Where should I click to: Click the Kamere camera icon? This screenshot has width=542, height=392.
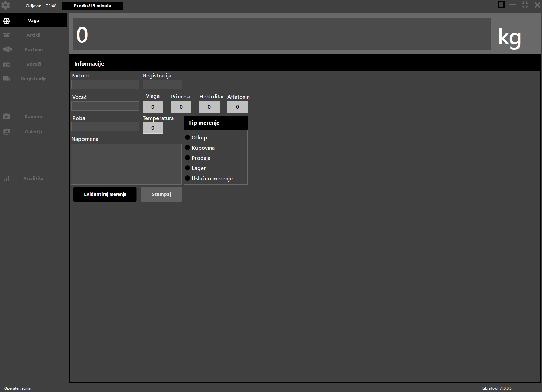pyautogui.click(x=6, y=116)
